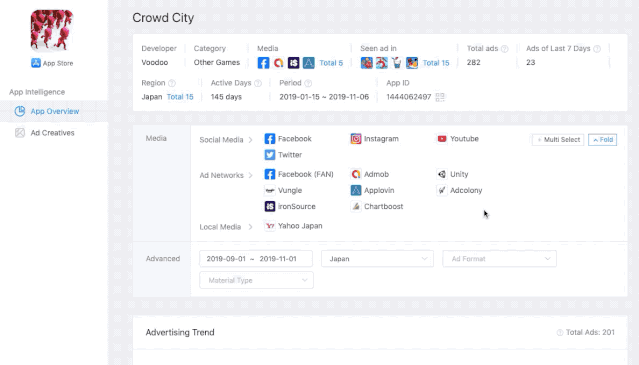Click QR code icon beside App ID
This screenshot has height=365, width=639.
(440, 97)
